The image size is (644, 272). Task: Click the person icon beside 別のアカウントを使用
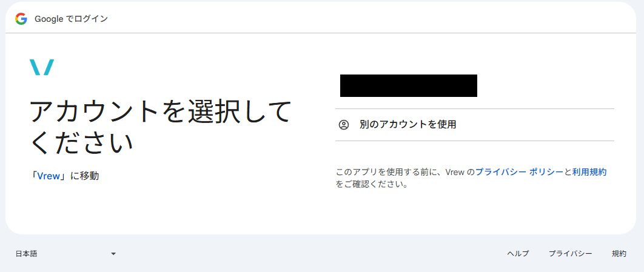pos(344,125)
